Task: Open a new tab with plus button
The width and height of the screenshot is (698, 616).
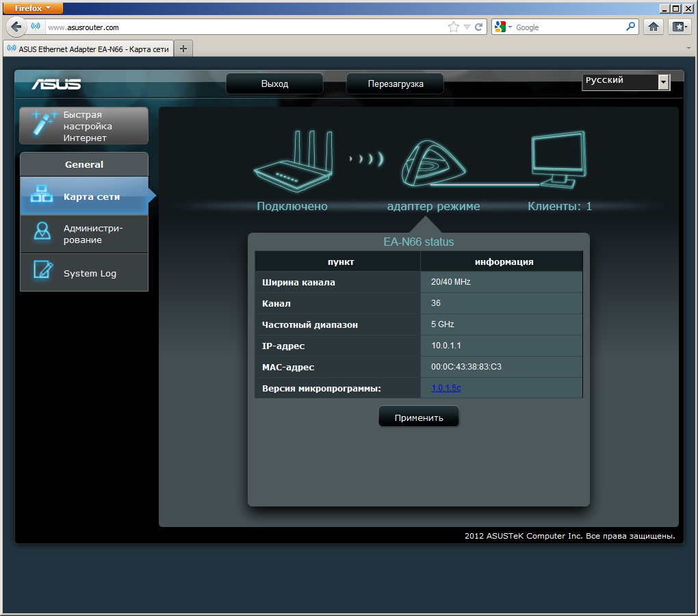Action: (x=183, y=49)
